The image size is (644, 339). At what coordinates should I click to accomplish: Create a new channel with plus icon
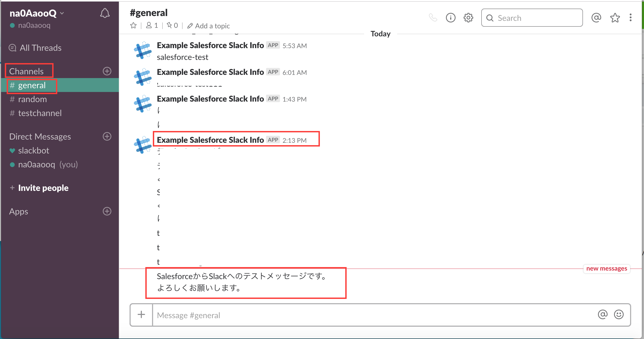click(x=107, y=71)
